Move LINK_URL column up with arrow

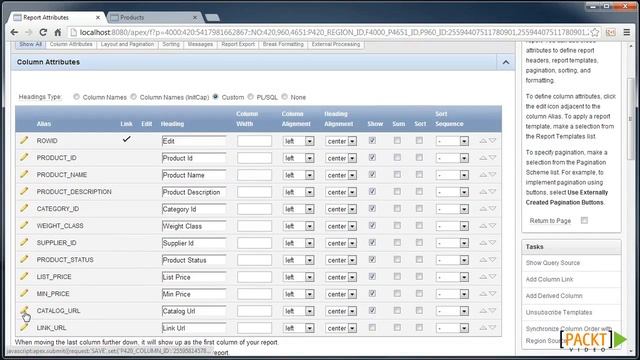pyautogui.click(x=483, y=328)
